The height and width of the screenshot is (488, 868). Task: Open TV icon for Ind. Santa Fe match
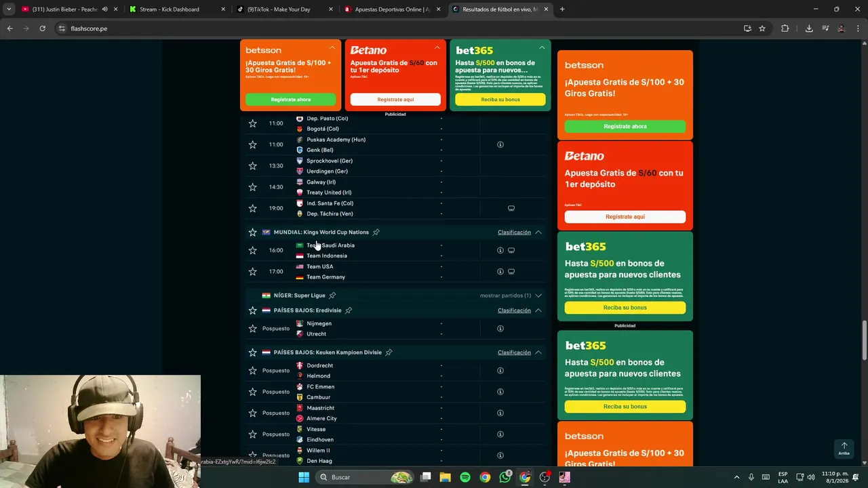pos(511,208)
